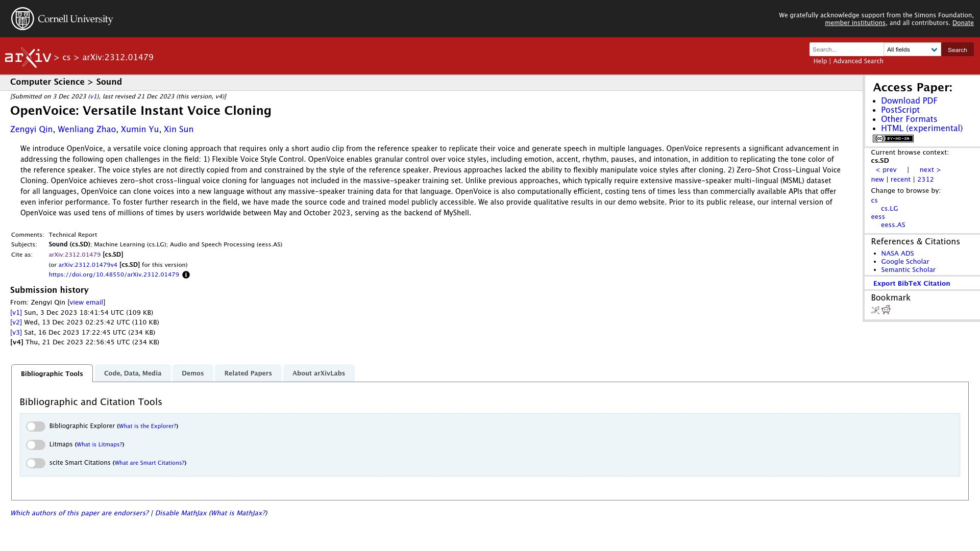Browse by cs.LG category
The width and height of the screenshot is (980, 551).
click(x=889, y=209)
